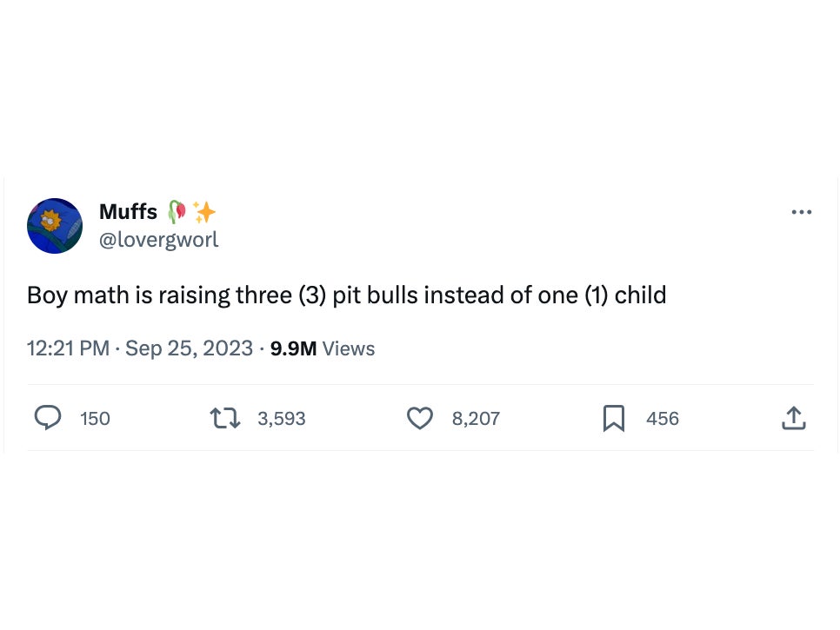
Task: Click the wilted flower emoji beside Muffs
Action: click(x=177, y=211)
